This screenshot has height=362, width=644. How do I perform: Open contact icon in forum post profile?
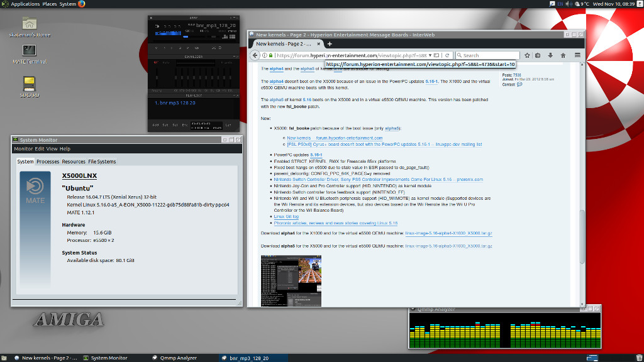coord(519,85)
